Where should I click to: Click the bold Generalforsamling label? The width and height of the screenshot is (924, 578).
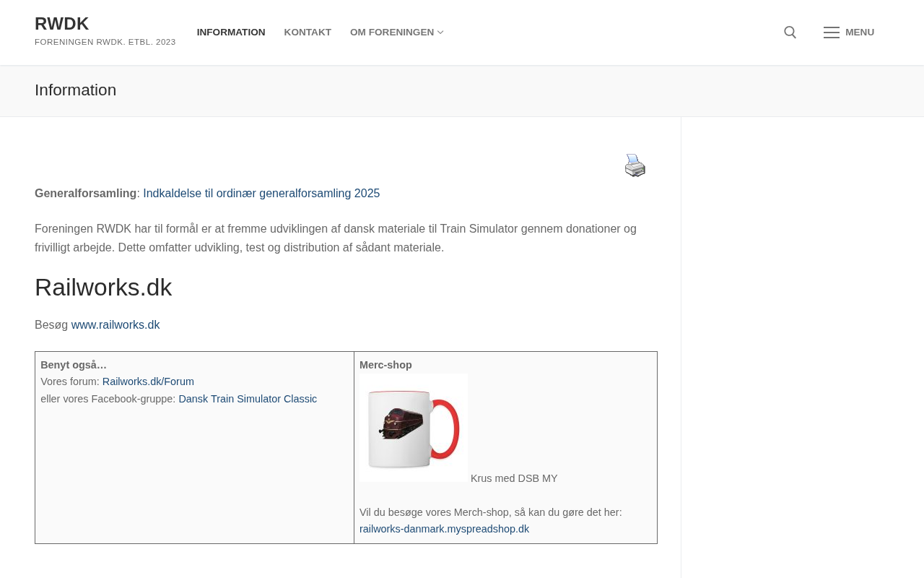coord(86,194)
